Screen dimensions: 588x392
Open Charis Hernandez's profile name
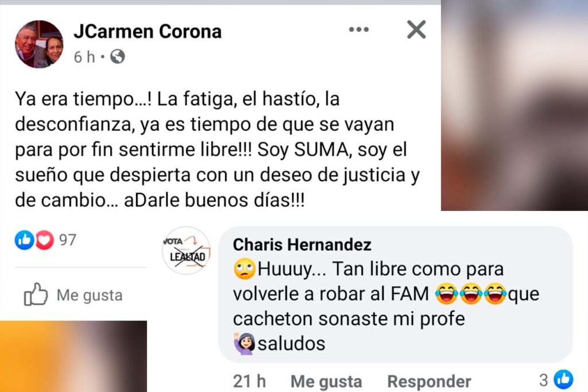(302, 244)
